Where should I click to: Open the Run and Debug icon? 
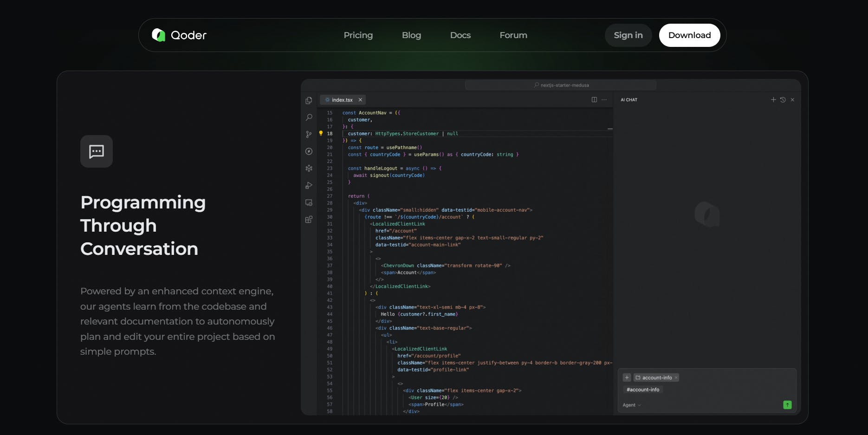(309, 185)
